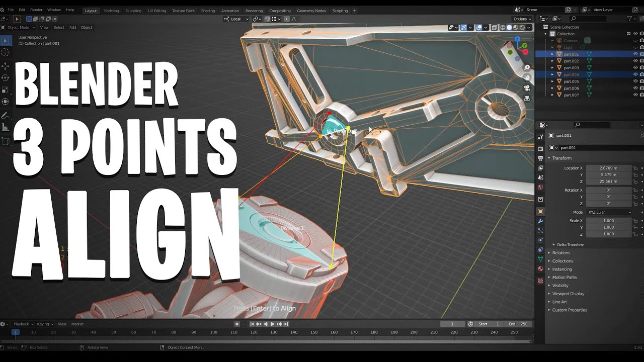Open Object Mode dropdown

(x=18, y=28)
